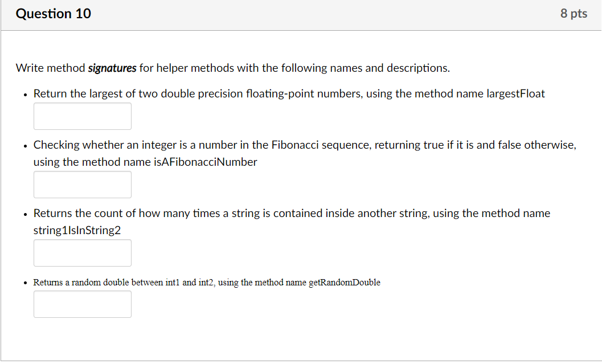Click the isAFibonacciNumber answer input box

pyautogui.click(x=82, y=184)
